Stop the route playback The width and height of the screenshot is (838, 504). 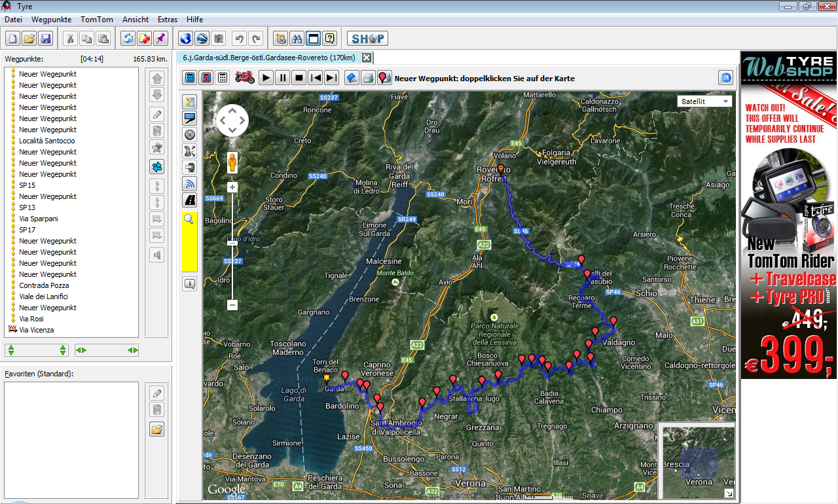pyautogui.click(x=299, y=78)
